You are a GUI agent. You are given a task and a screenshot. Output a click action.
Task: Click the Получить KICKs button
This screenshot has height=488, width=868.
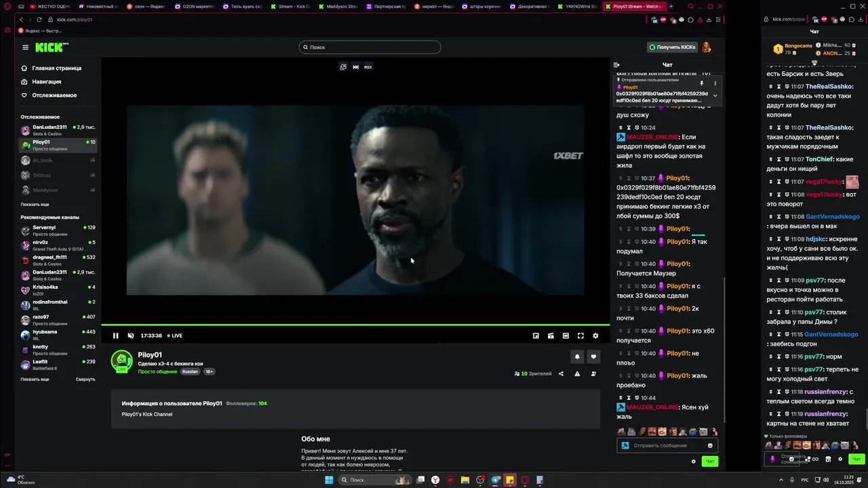672,47
